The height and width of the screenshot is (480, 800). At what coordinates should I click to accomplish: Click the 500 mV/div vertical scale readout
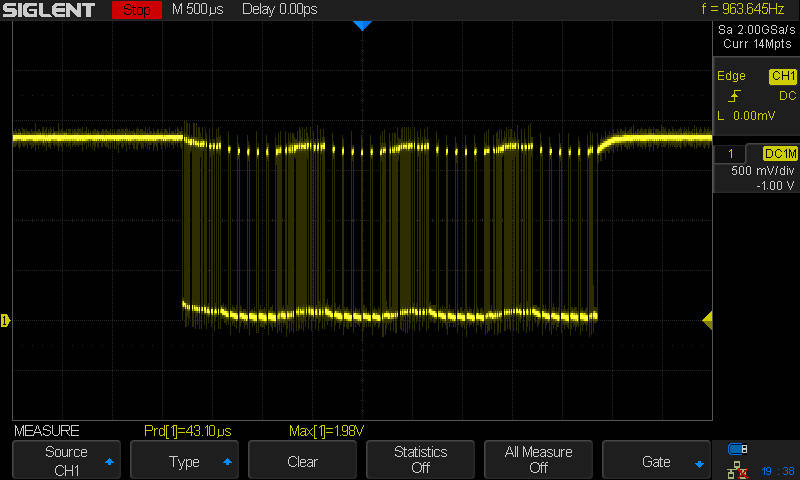click(763, 171)
